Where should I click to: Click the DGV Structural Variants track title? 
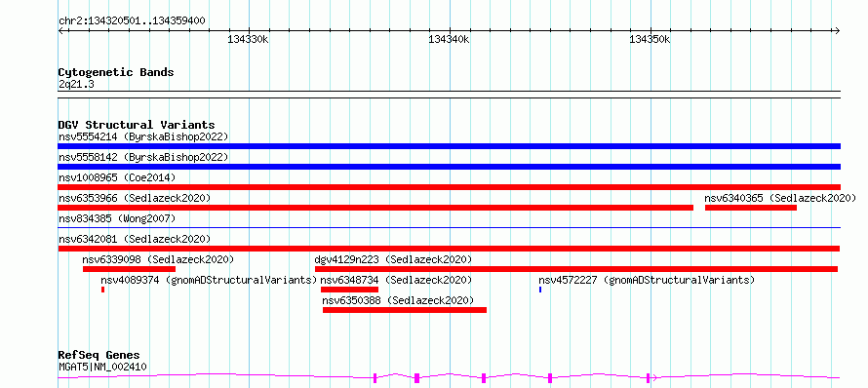pyautogui.click(x=137, y=125)
